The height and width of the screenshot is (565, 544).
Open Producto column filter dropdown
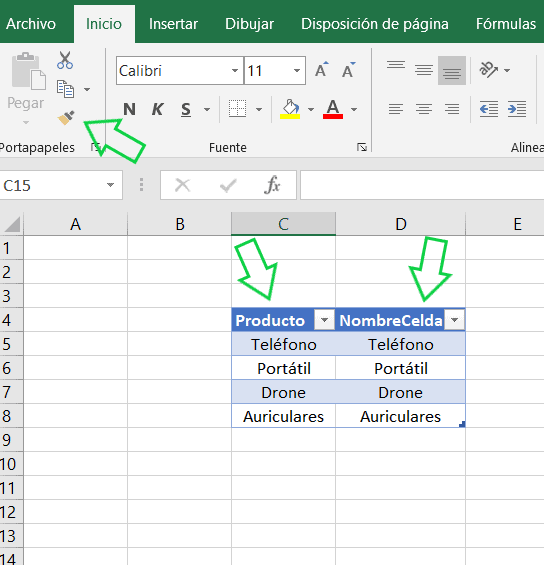pyautogui.click(x=324, y=320)
